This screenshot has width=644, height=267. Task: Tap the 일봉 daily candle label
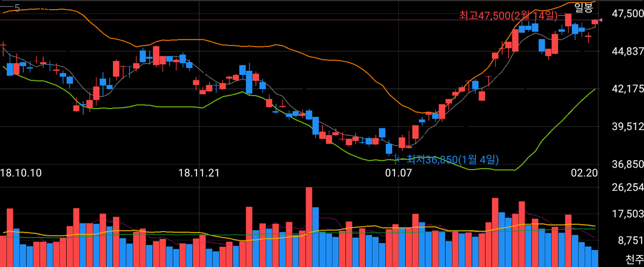coord(583,7)
